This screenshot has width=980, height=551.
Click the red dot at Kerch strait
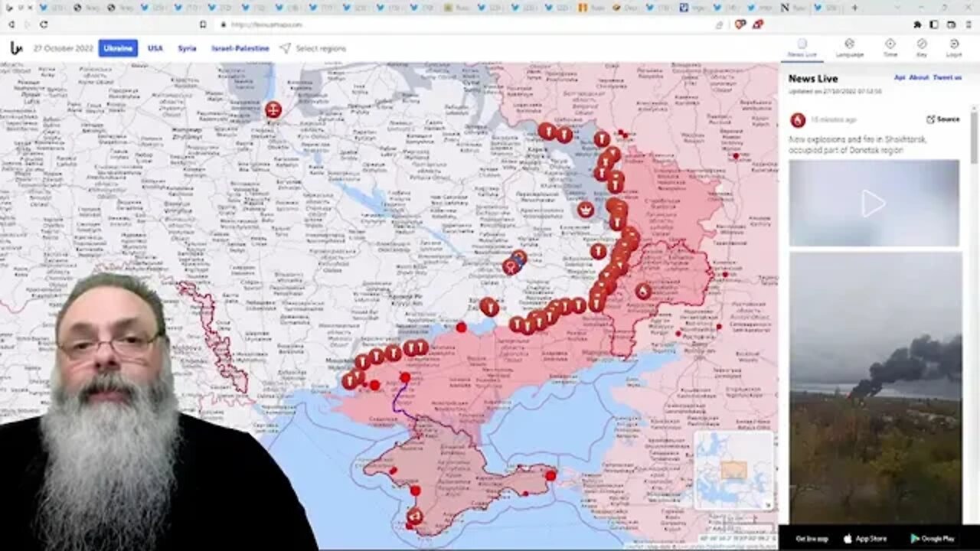[550, 475]
